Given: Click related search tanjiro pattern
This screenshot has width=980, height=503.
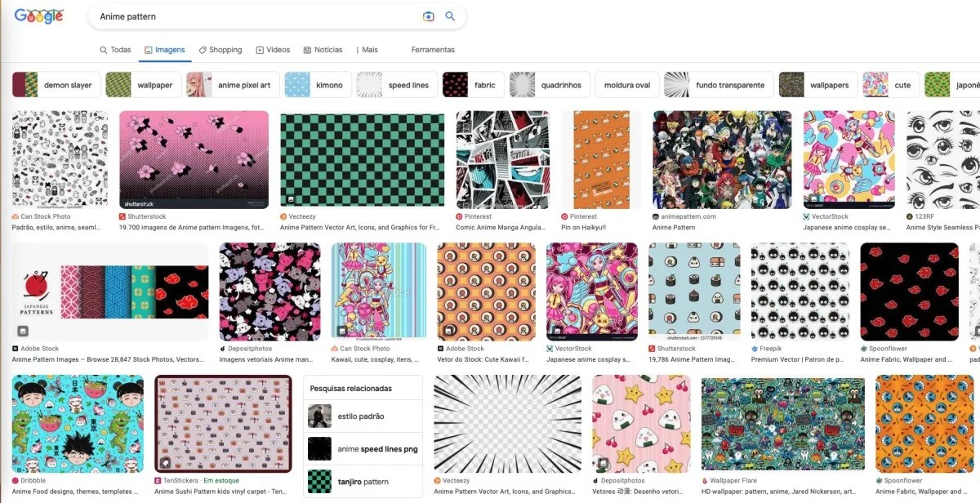Looking at the screenshot, I should tap(363, 482).
